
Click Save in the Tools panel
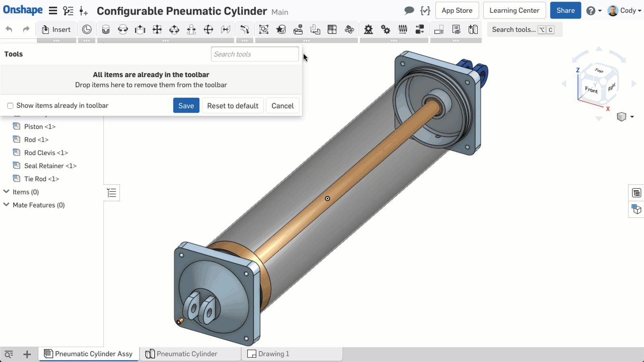[186, 106]
